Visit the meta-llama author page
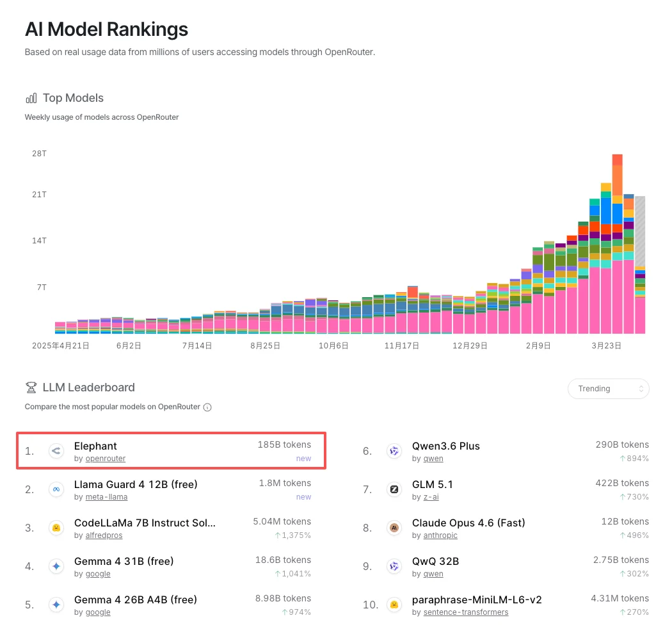 click(106, 497)
